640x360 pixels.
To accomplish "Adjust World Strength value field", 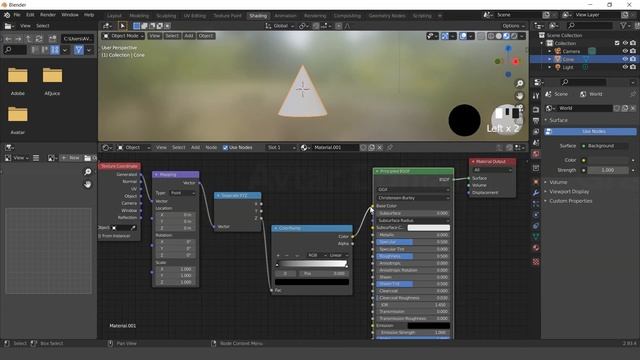I will click(x=608, y=170).
